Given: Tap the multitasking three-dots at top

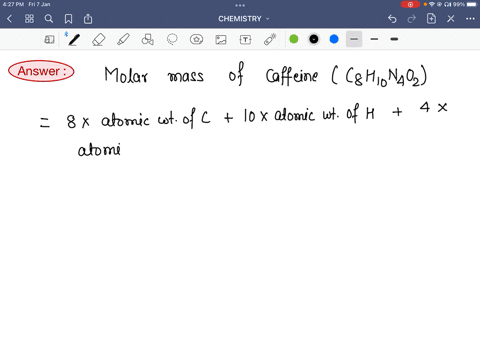Looking at the screenshot, I should coord(240,5).
